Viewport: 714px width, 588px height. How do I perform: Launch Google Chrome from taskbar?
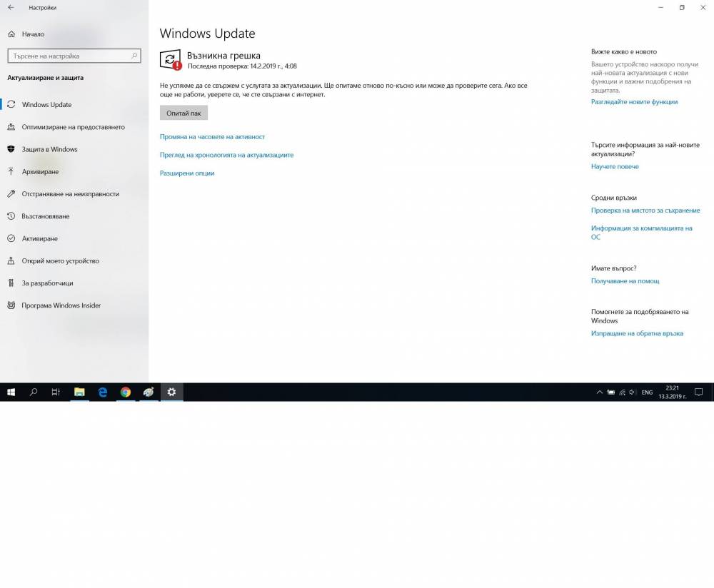[x=126, y=392]
